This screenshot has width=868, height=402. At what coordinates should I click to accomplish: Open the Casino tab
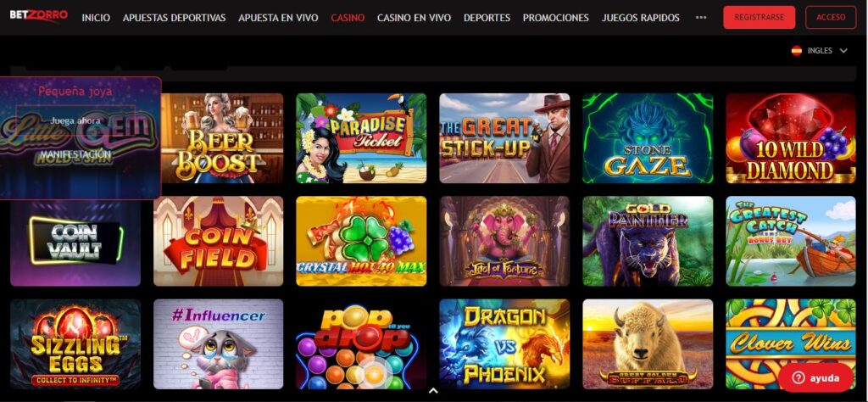click(348, 18)
